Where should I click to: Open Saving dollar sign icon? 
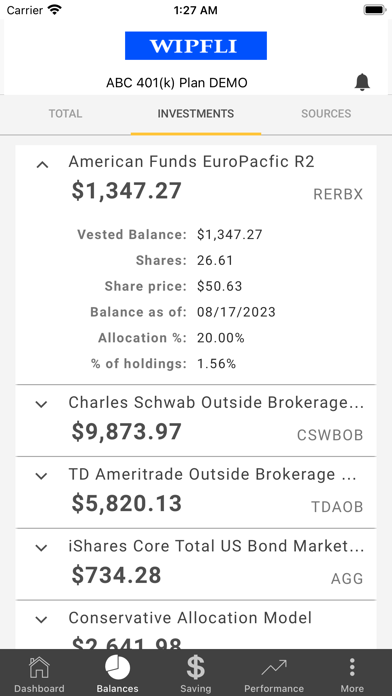(x=195, y=668)
